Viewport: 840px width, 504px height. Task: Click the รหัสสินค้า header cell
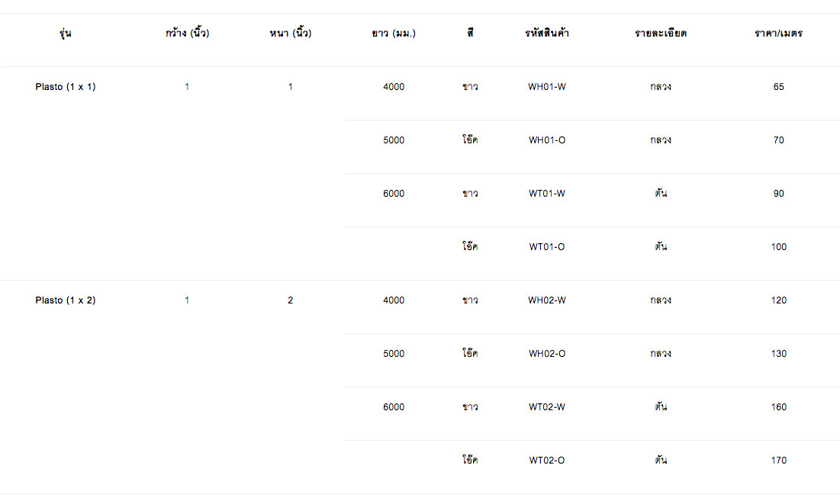click(547, 34)
